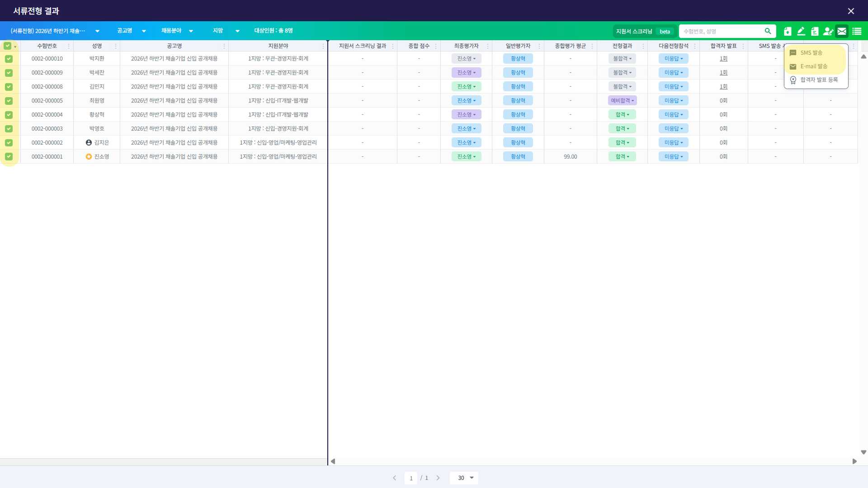Viewport: 868px width, 488px height.
Task: Click the envelope message icon in toolbar
Action: (x=842, y=31)
